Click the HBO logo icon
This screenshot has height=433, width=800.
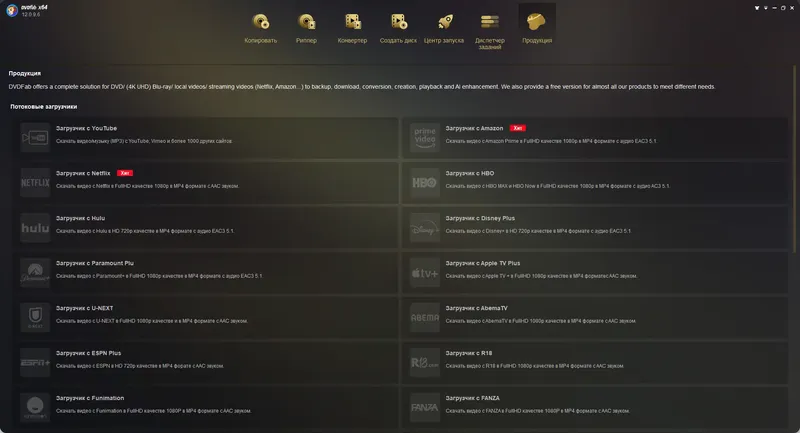click(x=425, y=183)
